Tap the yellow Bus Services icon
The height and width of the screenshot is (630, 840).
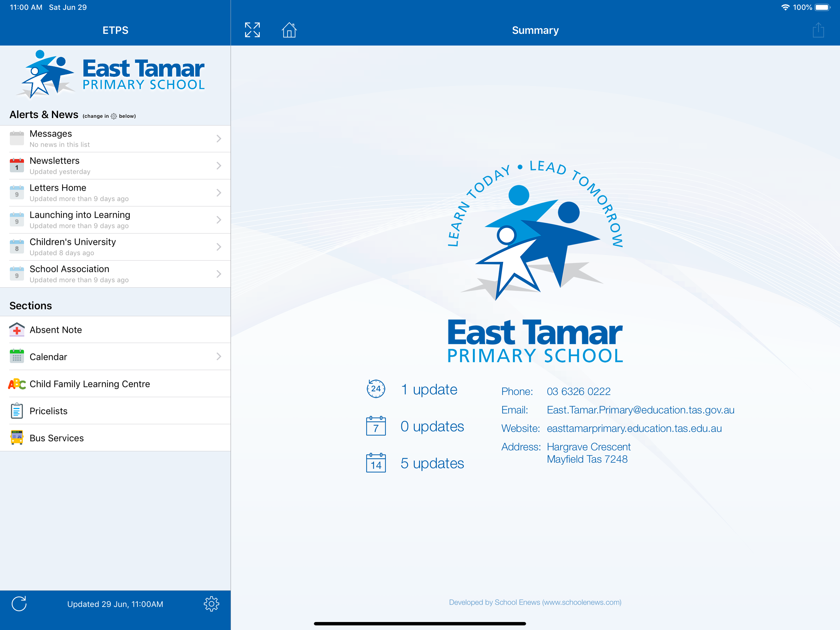pyautogui.click(x=17, y=438)
